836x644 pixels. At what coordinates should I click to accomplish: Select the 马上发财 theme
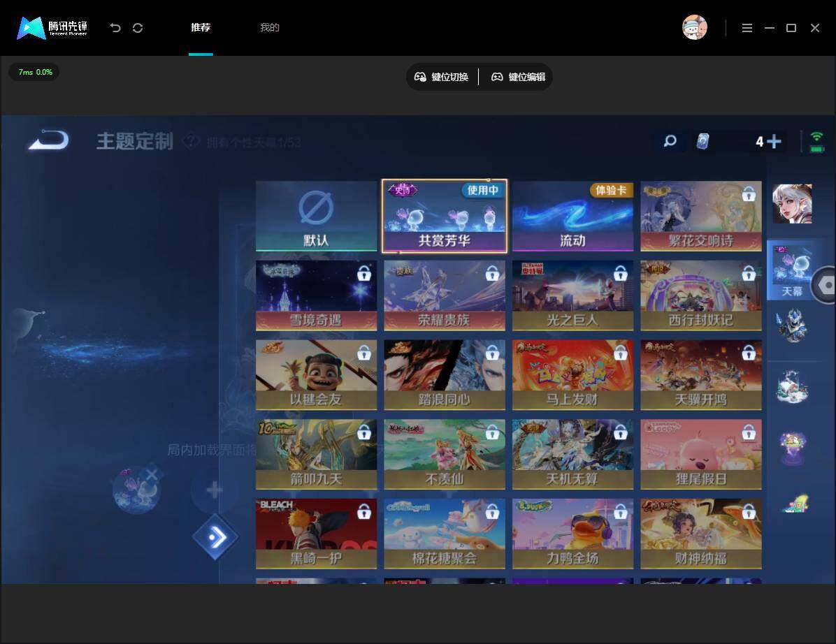[x=572, y=374]
